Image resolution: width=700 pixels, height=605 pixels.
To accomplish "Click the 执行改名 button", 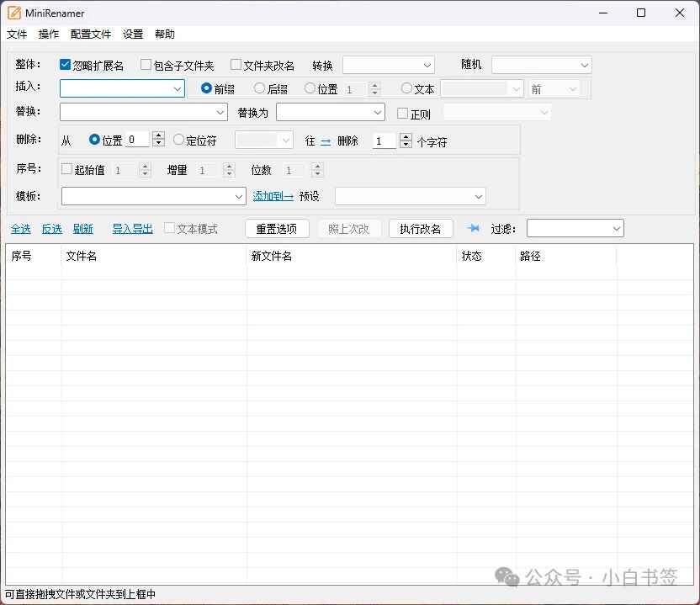I will 421,229.
